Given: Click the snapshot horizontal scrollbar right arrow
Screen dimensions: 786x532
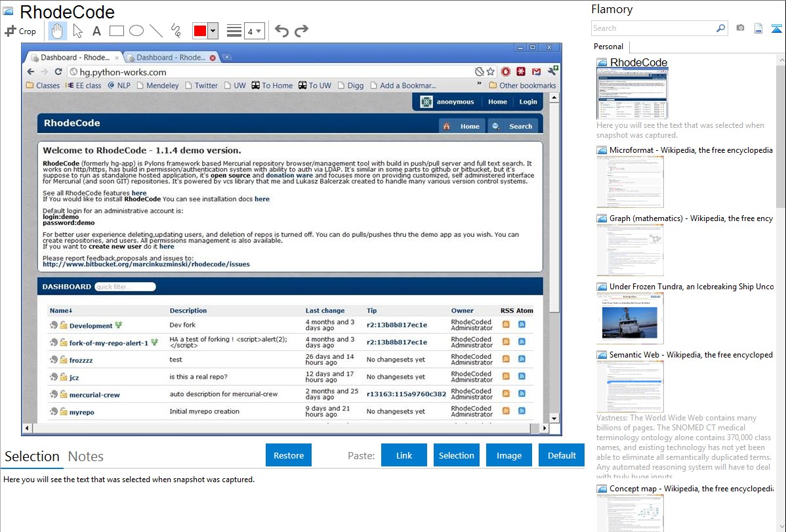Looking at the screenshot, I should click(x=545, y=428).
